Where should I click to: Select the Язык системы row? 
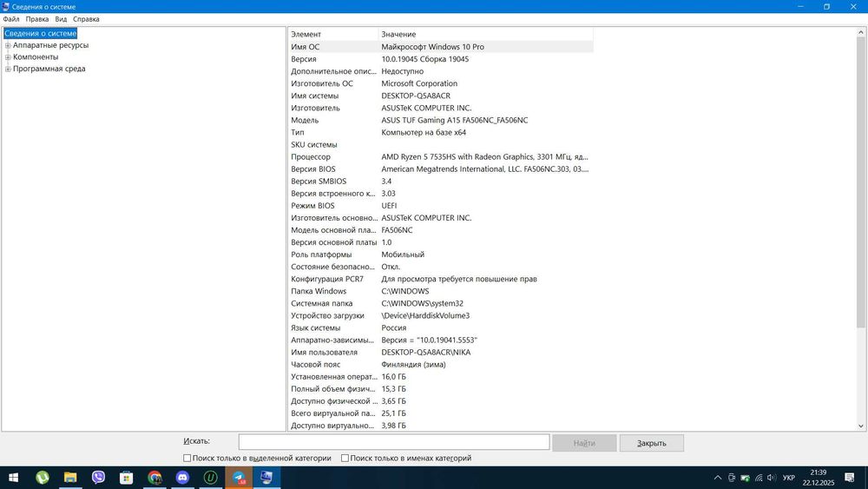coord(441,327)
